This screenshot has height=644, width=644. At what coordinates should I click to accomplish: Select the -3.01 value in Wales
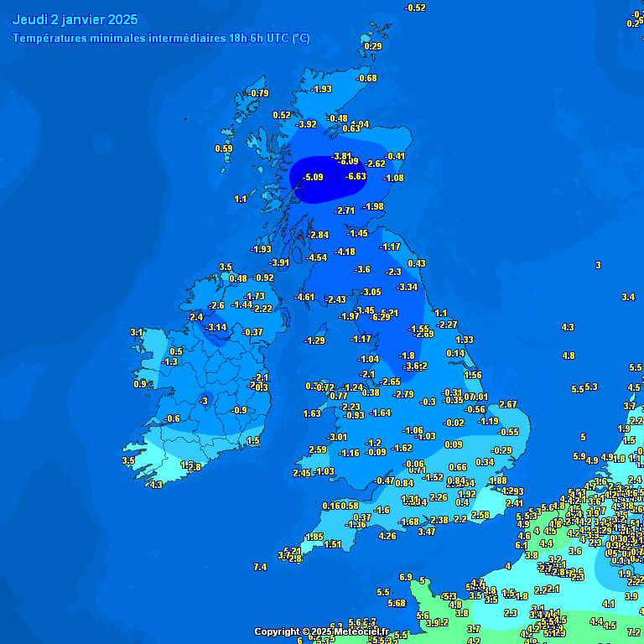click(337, 437)
